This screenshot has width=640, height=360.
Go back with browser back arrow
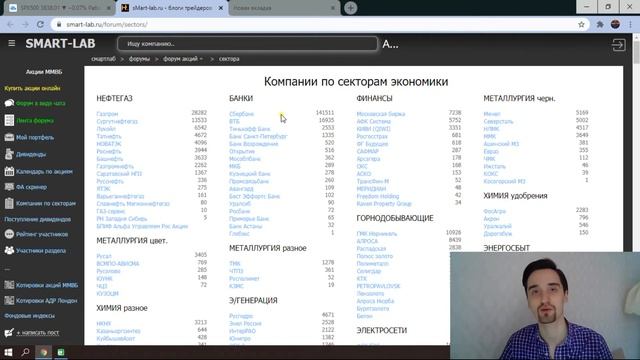pos(10,24)
